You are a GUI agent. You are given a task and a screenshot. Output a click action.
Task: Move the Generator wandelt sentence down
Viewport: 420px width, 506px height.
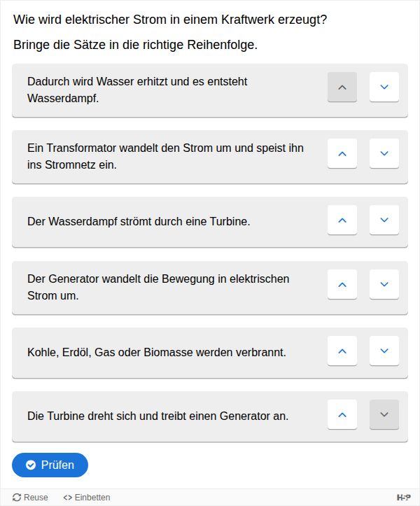pyautogui.click(x=384, y=285)
